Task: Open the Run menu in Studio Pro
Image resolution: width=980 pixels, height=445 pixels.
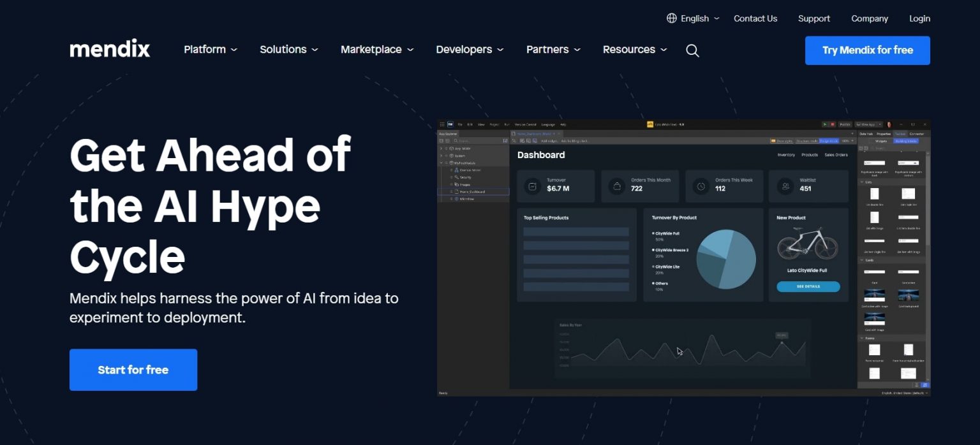Action: pos(507,124)
